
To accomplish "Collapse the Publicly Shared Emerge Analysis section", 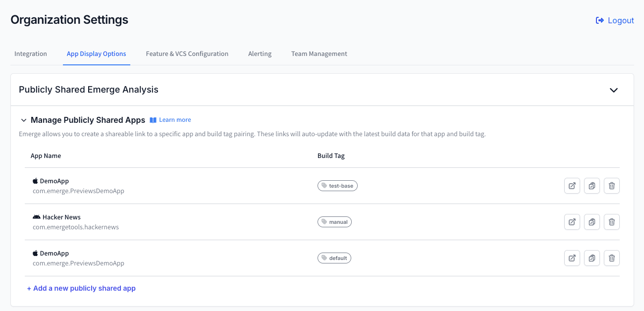I will pos(614,90).
